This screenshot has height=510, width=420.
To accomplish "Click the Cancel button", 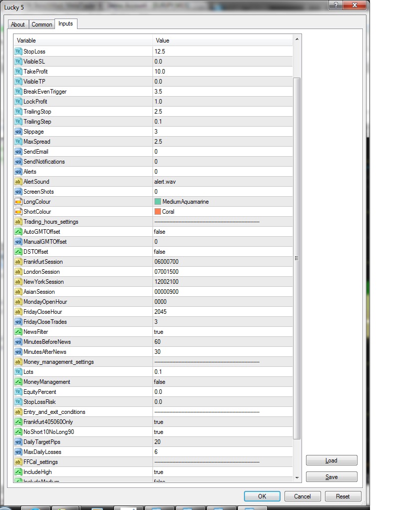I will coord(302,496).
